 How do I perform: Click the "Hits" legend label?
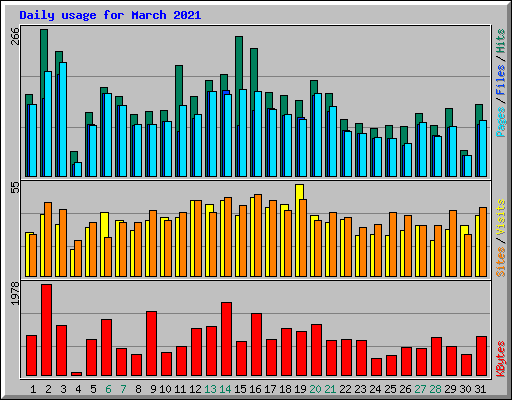tap(501, 41)
